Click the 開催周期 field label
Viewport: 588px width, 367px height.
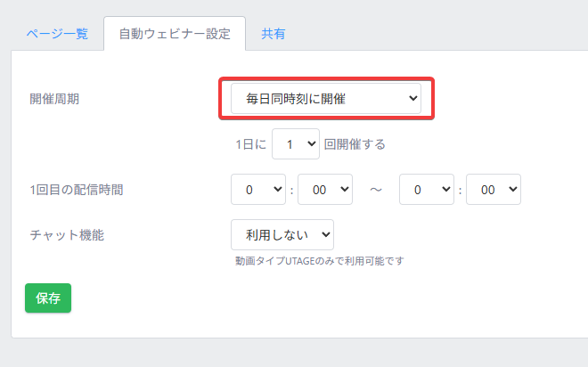[54, 99]
